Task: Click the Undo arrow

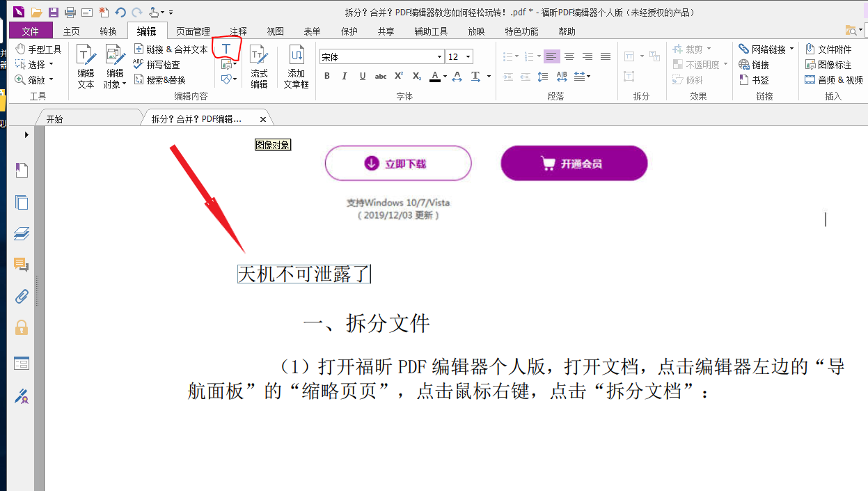Action: pos(120,12)
